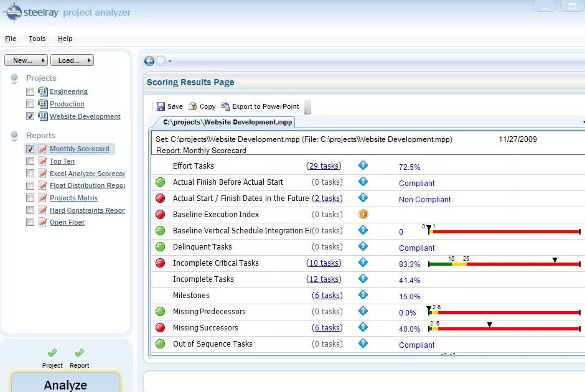Click info icon for Baseline Vertical Schedule Integration

[x=363, y=230]
